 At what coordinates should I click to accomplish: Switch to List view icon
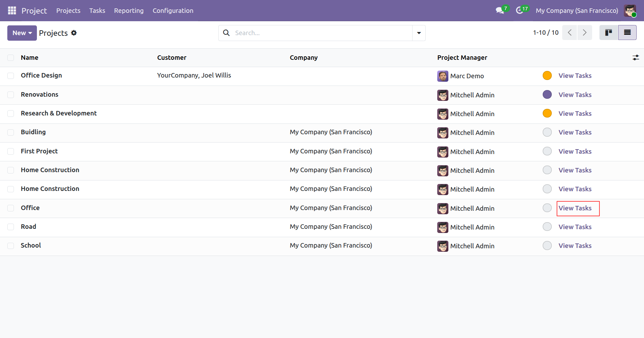[x=627, y=32]
